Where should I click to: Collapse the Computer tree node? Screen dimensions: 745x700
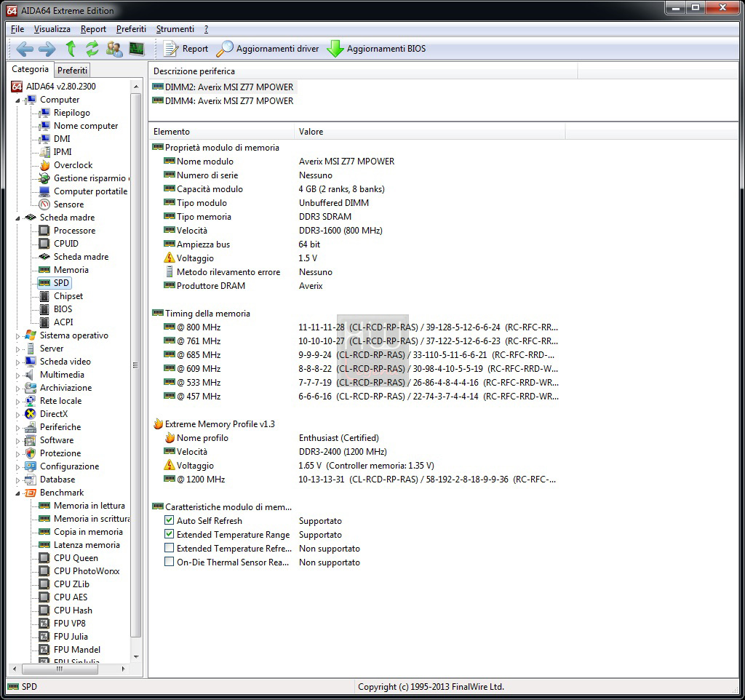click(x=17, y=100)
